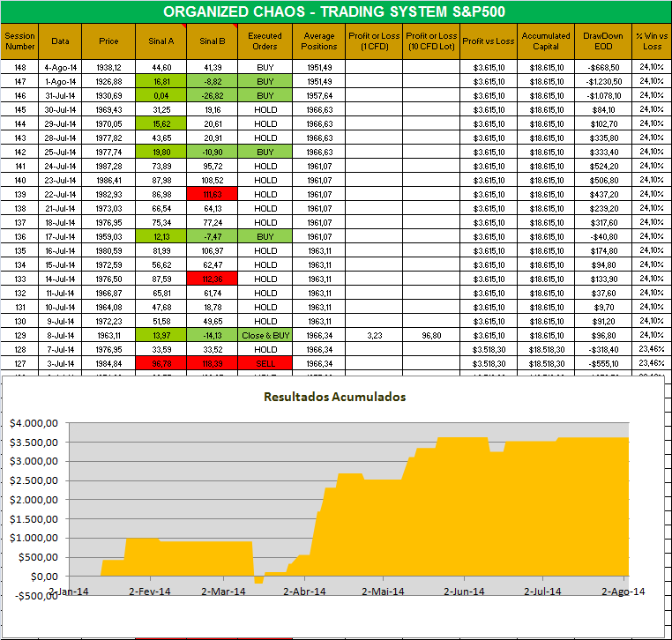Click win percentage 23,46% in row 127
The height and width of the screenshot is (640, 672).
pos(652,364)
